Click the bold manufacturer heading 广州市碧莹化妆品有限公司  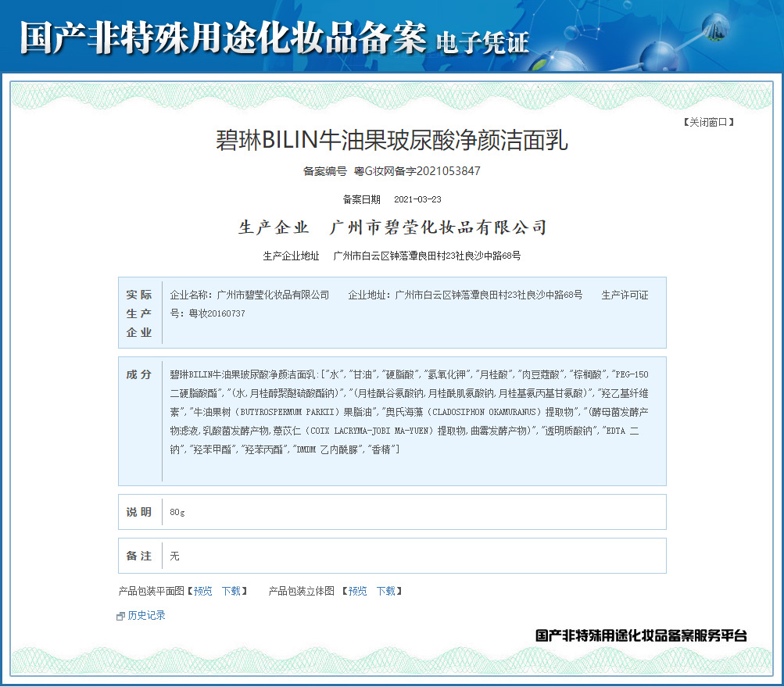click(x=438, y=227)
